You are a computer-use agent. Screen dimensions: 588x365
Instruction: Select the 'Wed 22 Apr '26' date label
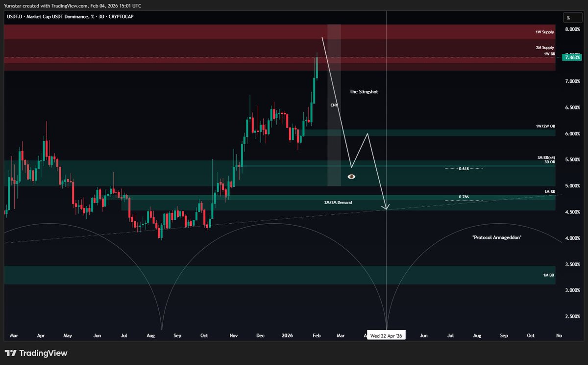387,336
